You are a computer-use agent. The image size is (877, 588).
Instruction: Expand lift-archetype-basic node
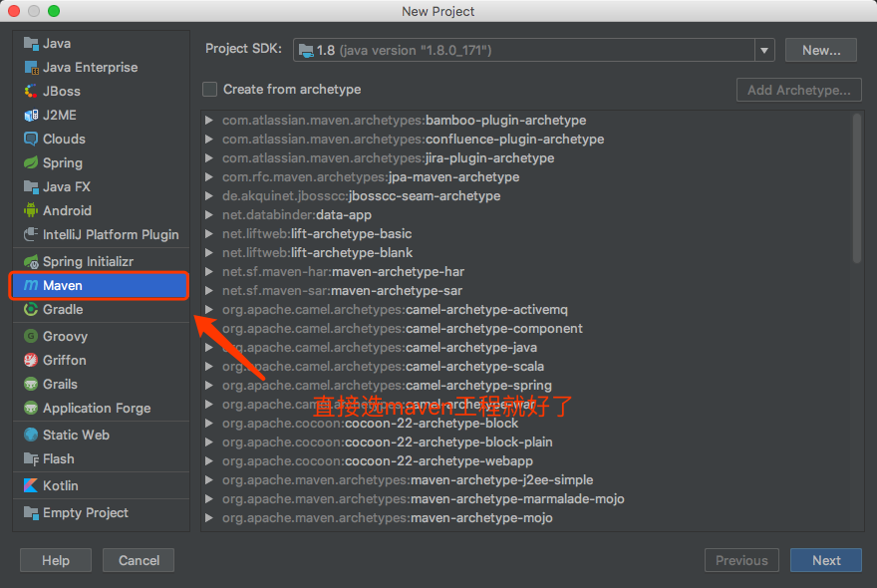(208, 234)
